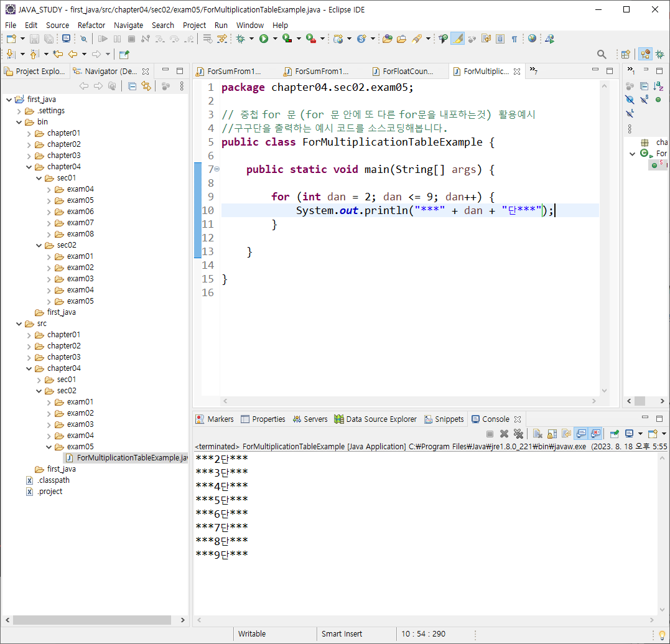Image resolution: width=670 pixels, height=644 pixels.
Task: Click the Open Task folder icon
Action: point(401,39)
